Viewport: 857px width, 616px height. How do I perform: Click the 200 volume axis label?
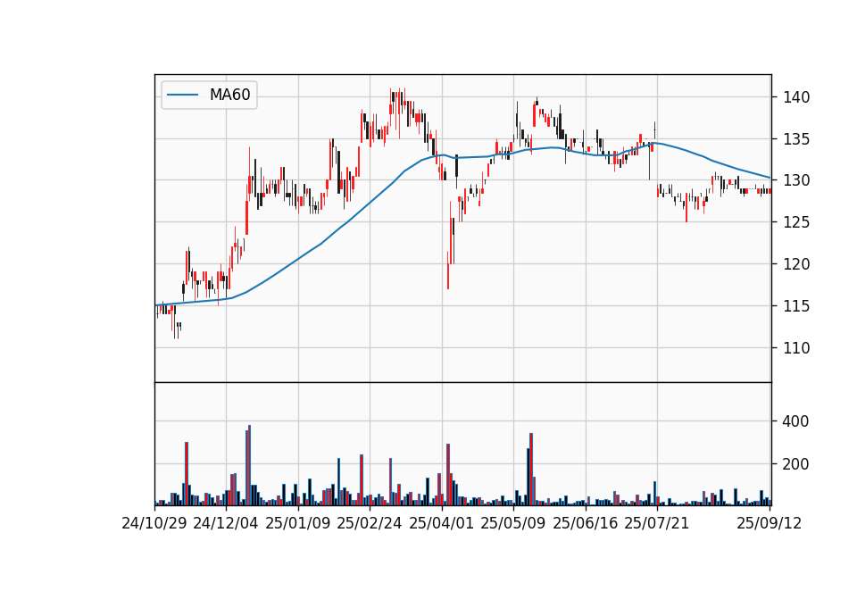pos(795,464)
